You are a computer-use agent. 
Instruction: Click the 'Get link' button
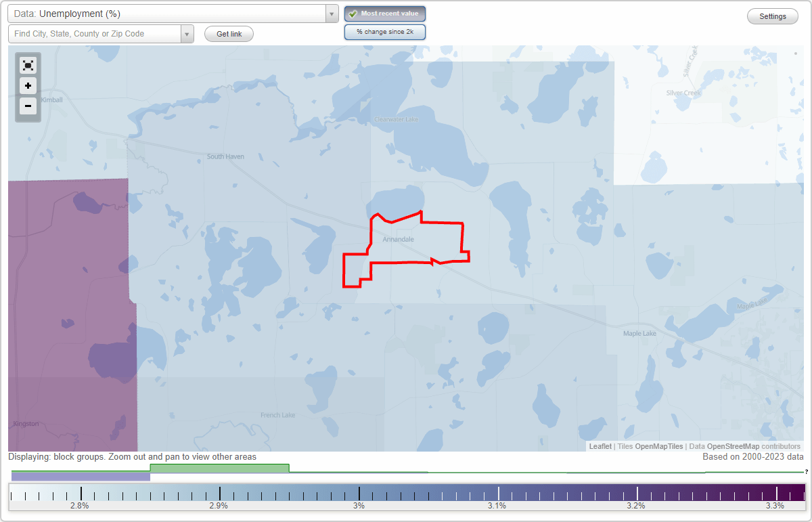tap(228, 33)
